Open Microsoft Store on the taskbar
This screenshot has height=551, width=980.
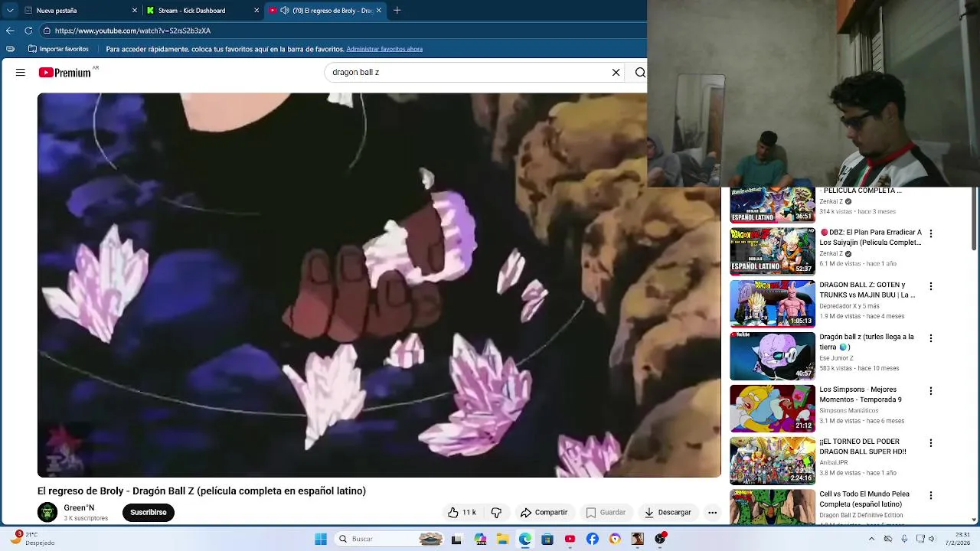[x=547, y=539]
